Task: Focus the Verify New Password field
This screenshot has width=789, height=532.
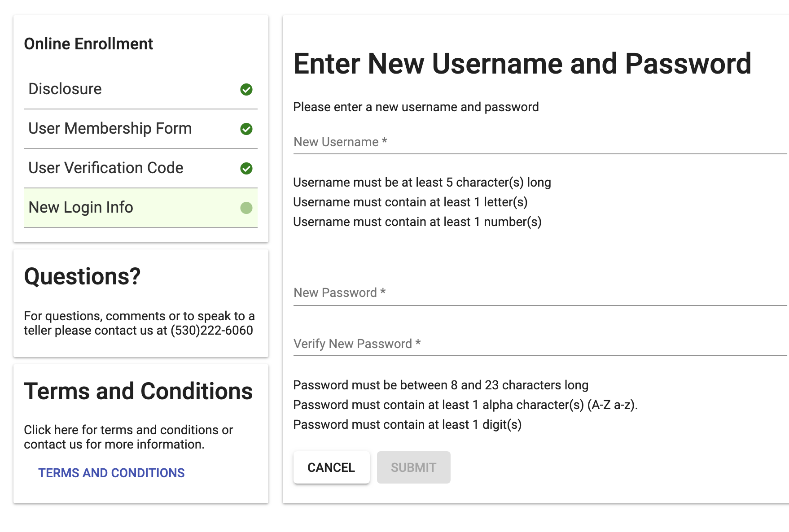Action: click(x=540, y=344)
